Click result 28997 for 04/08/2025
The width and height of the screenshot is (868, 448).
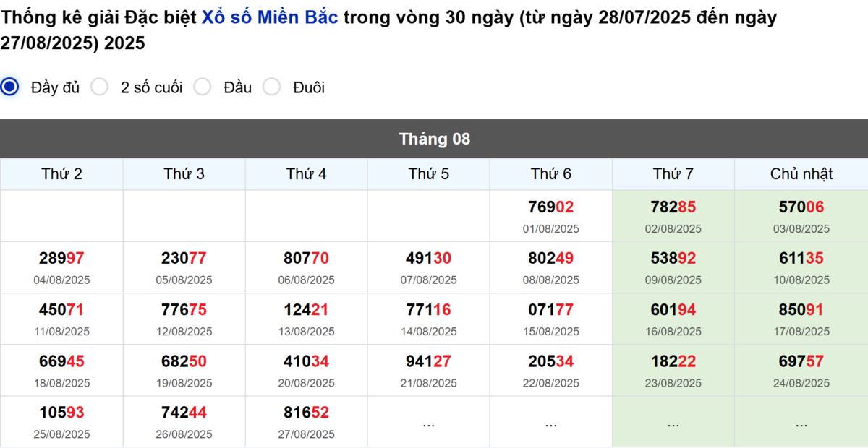click(61, 259)
